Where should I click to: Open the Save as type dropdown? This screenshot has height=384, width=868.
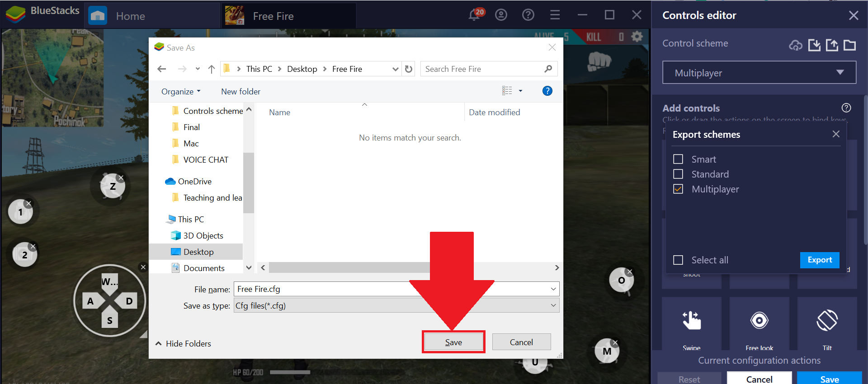(x=396, y=305)
